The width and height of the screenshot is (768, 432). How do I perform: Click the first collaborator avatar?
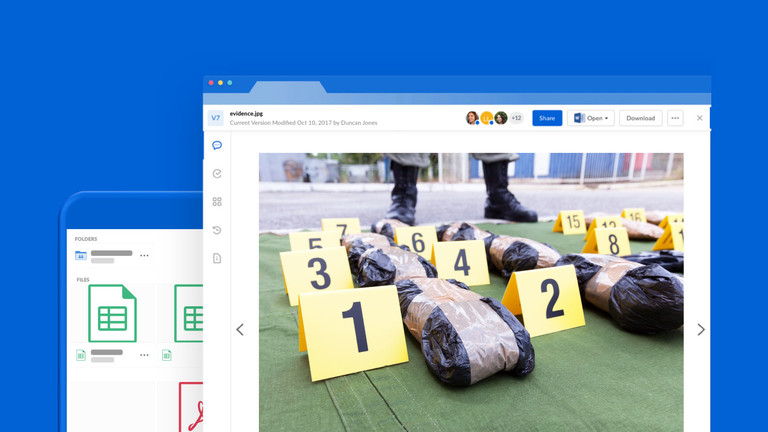[472, 118]
